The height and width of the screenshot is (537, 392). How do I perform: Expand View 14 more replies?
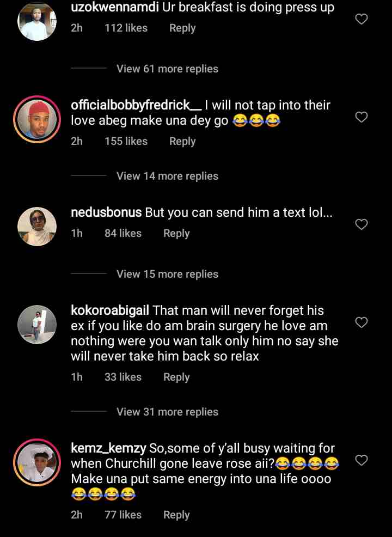(167, 176)
